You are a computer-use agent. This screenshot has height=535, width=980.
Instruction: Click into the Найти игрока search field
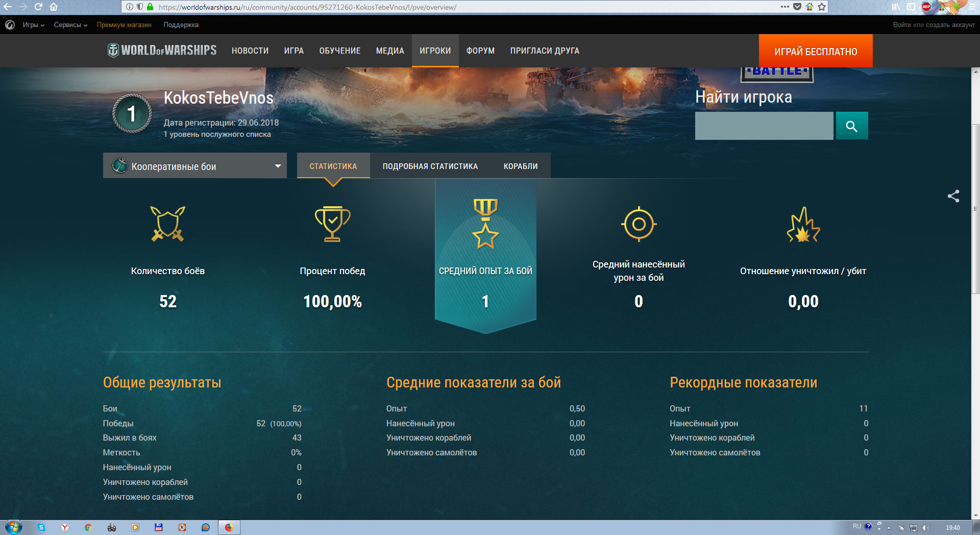764,126
